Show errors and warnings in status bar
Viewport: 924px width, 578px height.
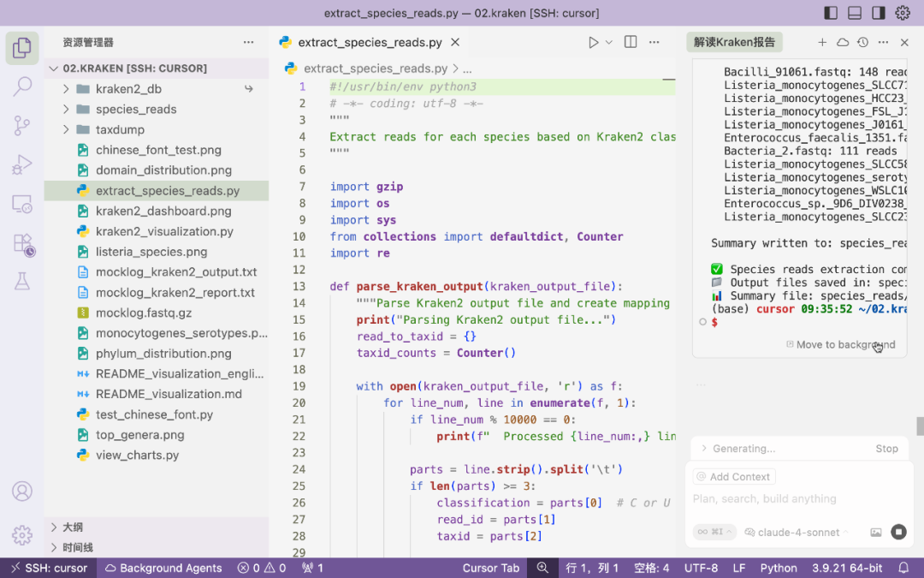click(x=262, y=568)
